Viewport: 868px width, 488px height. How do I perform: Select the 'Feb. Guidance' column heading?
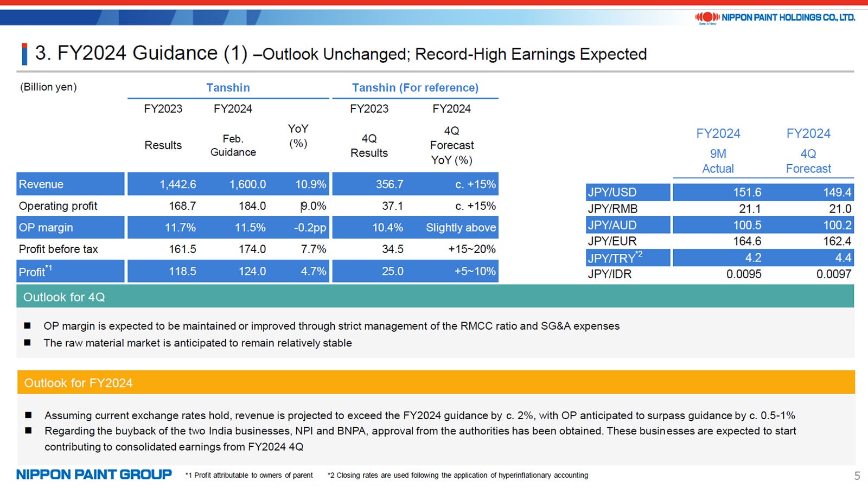[x=233, y=145]
